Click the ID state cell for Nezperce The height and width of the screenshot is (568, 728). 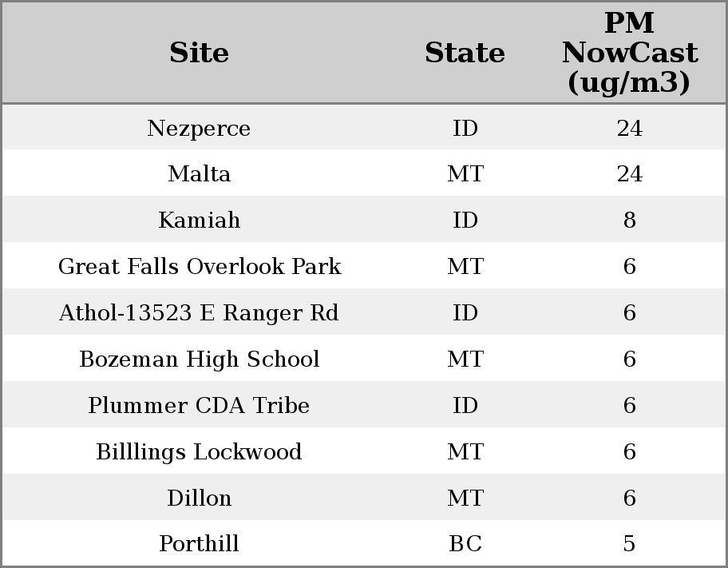click(465, 129)
